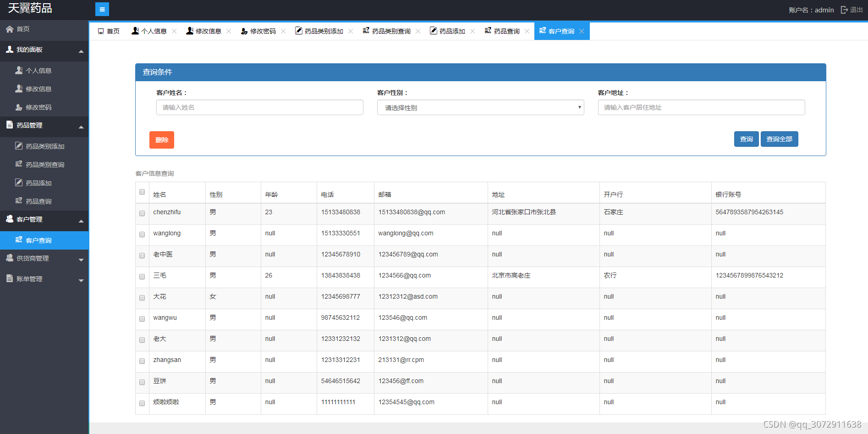
Task: Close the 个人信息 tab
Action: 174,31
